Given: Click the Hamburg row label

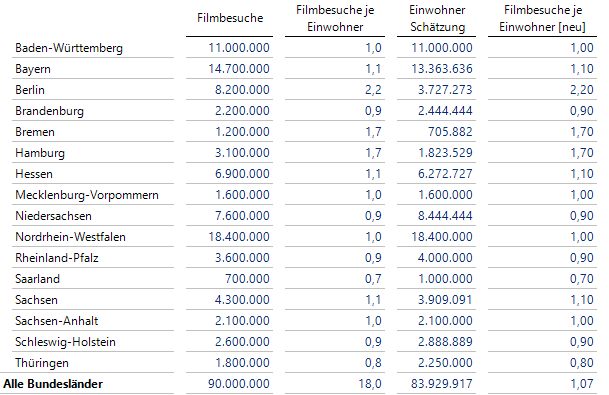Looking at the screenshot, I should (x=40, y=153).
